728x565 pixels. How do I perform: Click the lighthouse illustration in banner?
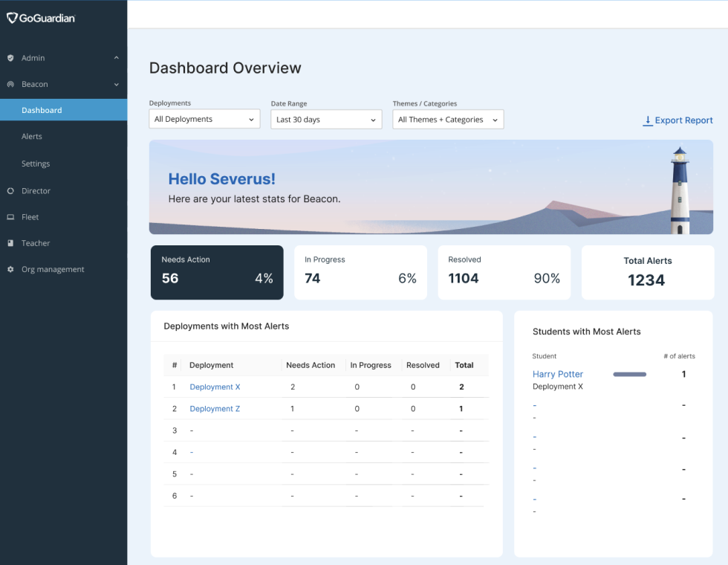(680, 190)
